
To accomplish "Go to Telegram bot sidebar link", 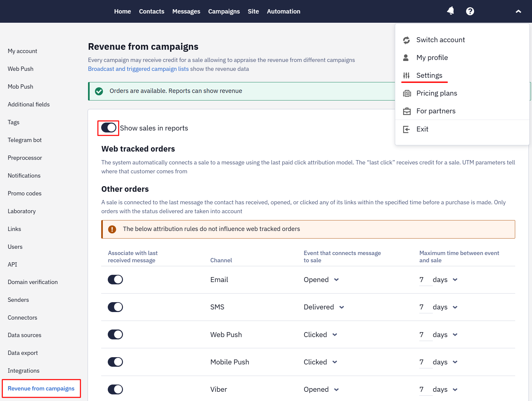I will (x=25, y=140).
